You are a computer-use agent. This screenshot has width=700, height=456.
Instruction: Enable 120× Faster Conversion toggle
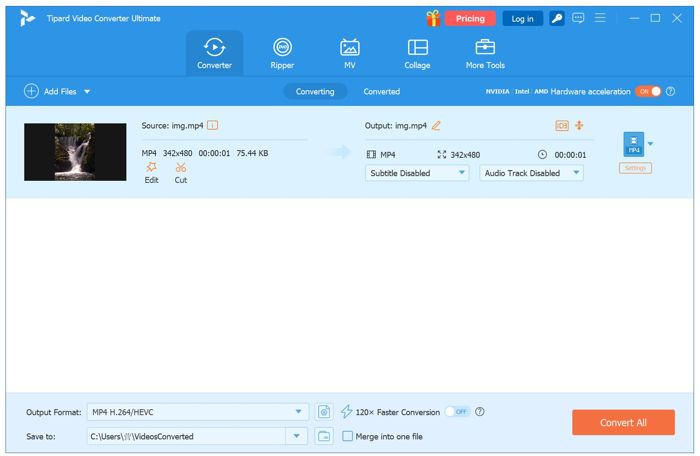(457, 411)
